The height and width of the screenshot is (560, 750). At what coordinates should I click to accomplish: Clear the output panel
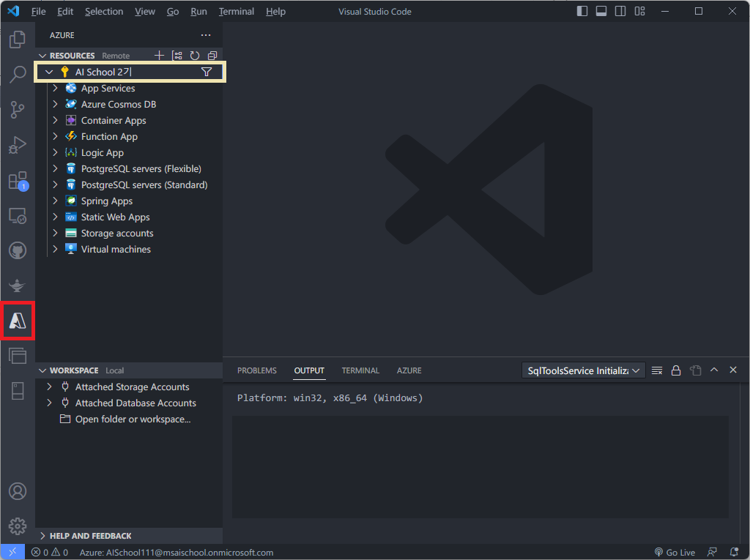click(657, 370)
